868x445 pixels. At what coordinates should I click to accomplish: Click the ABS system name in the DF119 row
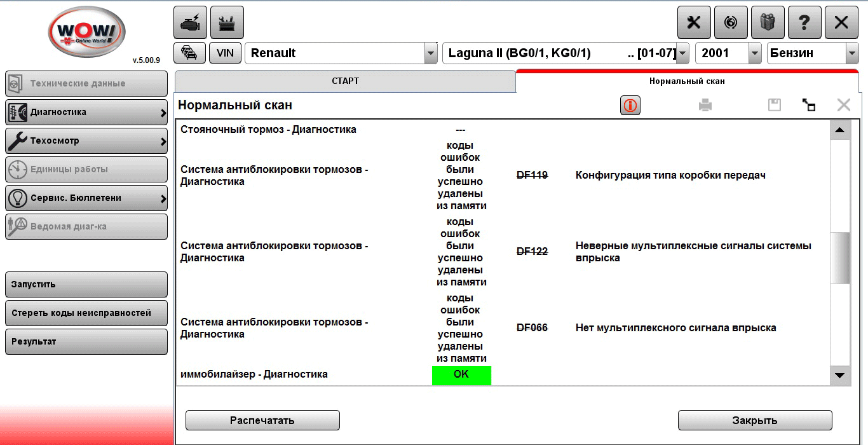coord(275,175)
